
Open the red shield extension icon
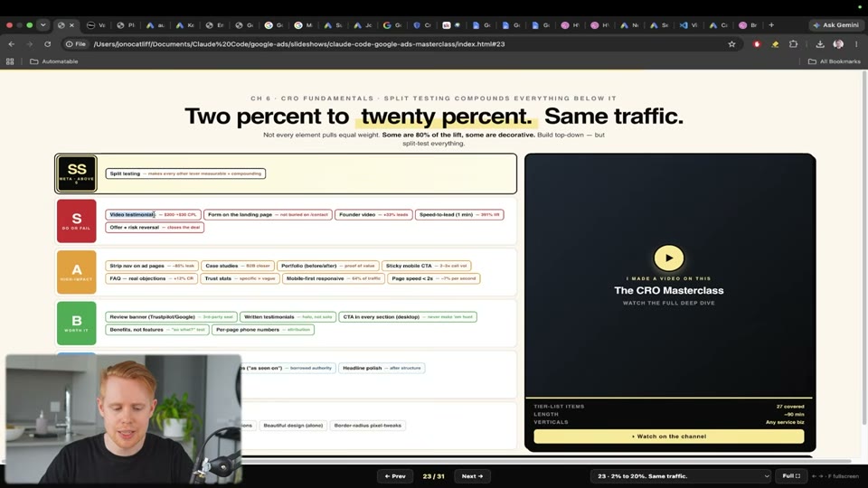click(x=757, y=44)
